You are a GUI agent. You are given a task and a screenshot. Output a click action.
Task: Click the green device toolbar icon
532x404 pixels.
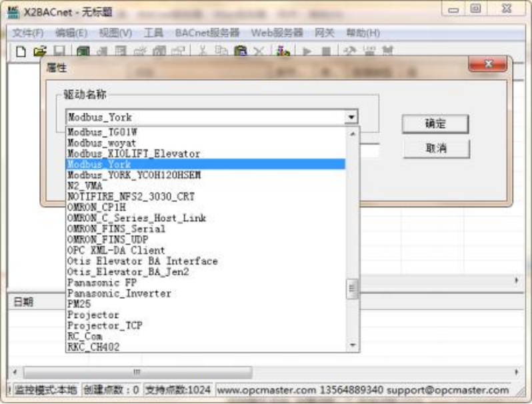pyautogui.click(x=83, y=51)
